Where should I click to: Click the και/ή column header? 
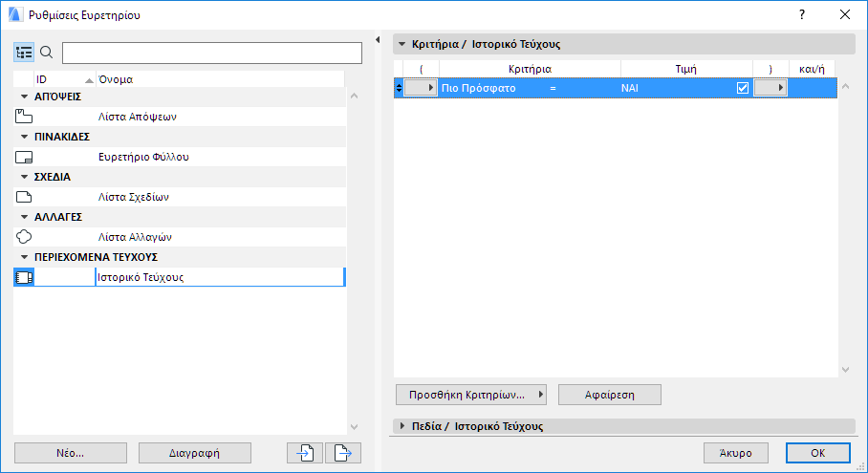[x=812, y=69]
